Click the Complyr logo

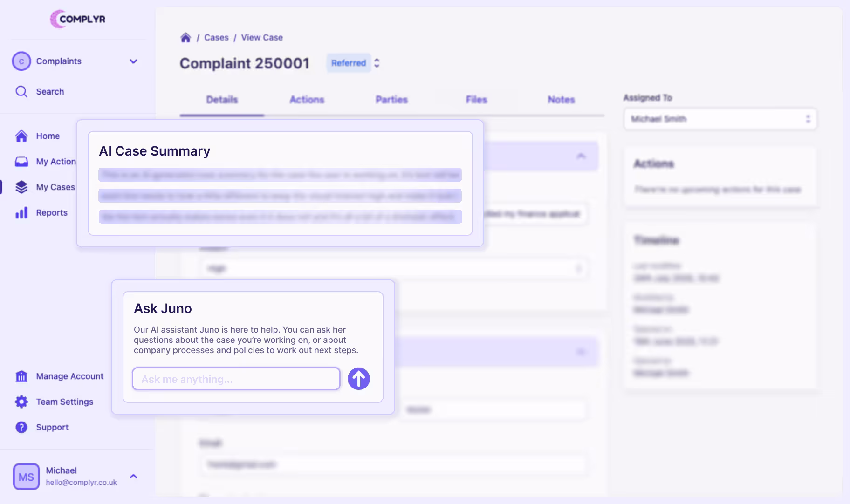point(77,19)
